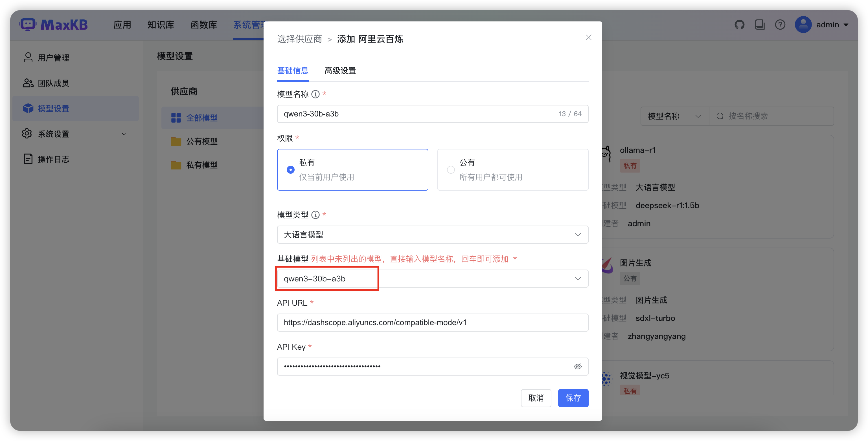This screenshot has width=868, height=441.
Task: Open the 应用 top menu
Action: (x=122, y=25)
